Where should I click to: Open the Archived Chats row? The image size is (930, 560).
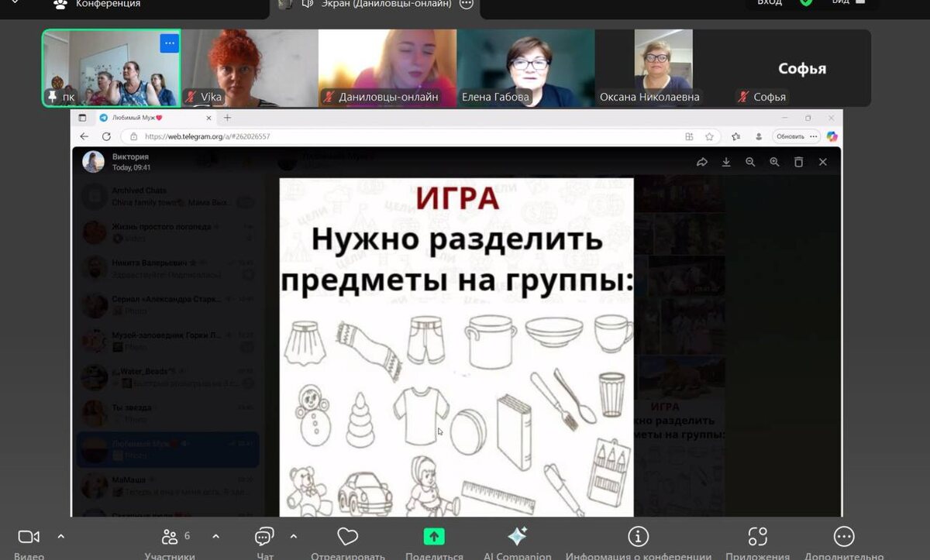tap(167, 196)
